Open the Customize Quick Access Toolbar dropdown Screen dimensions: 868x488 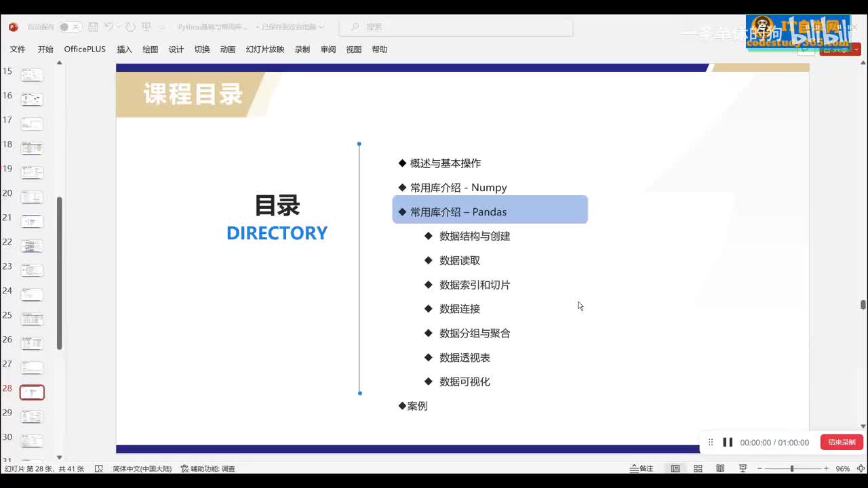(x=161, y=27)
